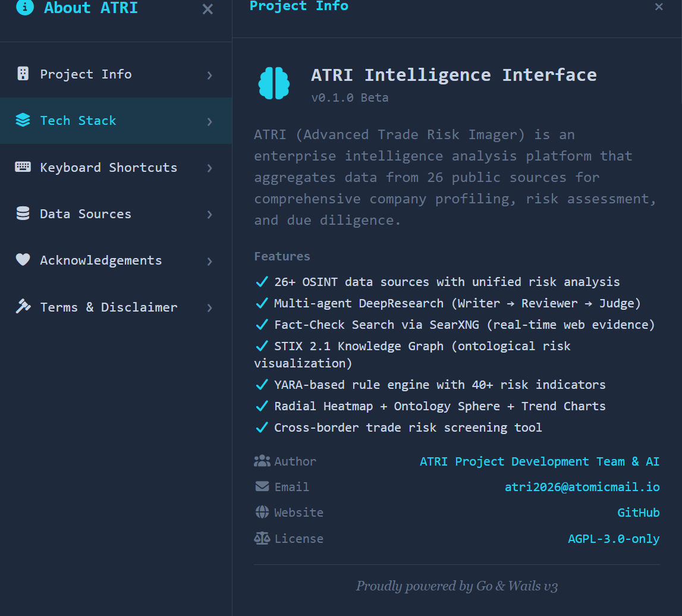Open the AGPL-3.0-only license link
Viewport: 682px width, 616px height.
[614, 539]
